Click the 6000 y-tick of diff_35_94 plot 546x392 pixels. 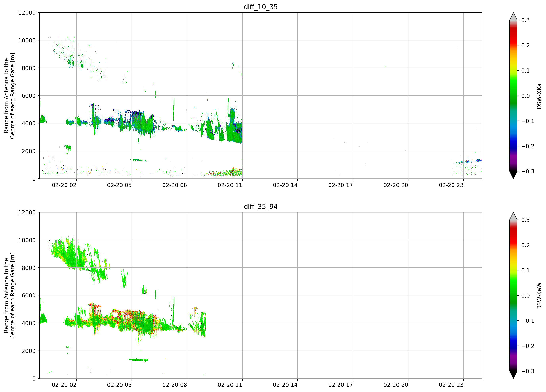(29, 296)
